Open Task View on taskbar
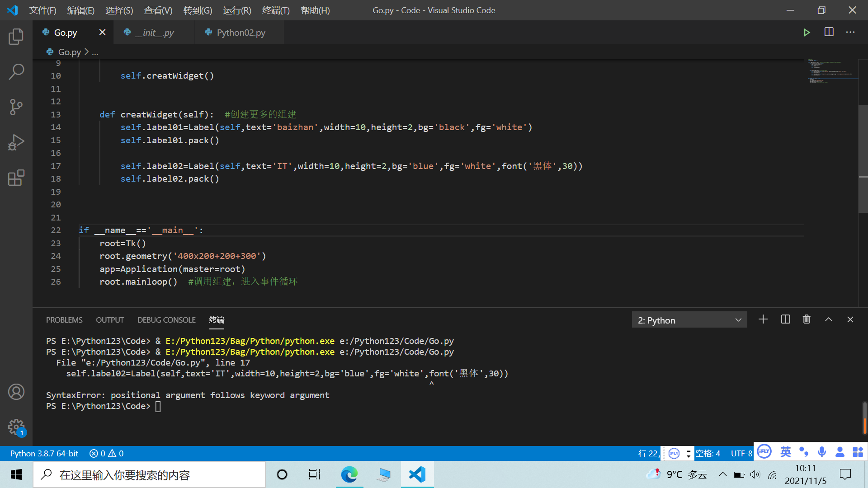The image size is (868, 488). pos(315,474)
